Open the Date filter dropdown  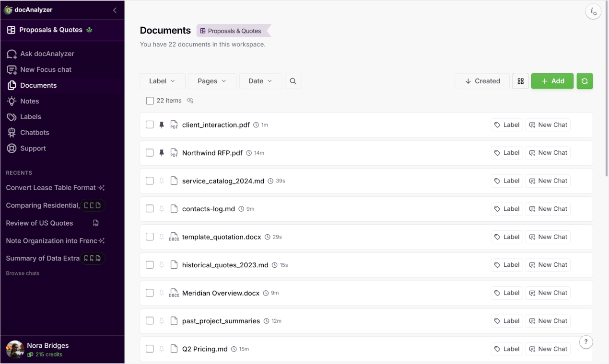coord(260,81)
